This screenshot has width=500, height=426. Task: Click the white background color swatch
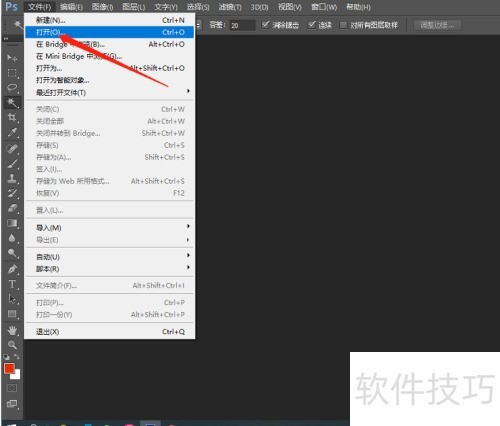[17, 376]
